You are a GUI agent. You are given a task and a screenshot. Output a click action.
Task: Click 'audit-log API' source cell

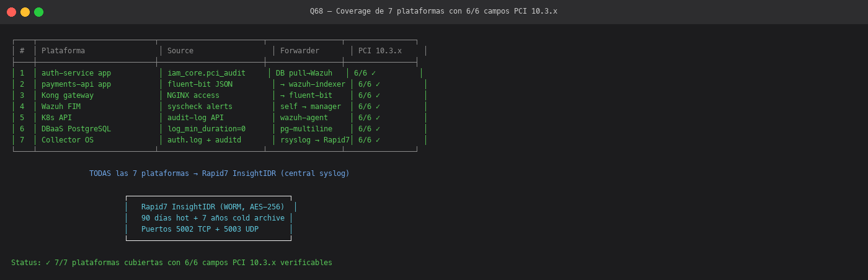point(195,118)
